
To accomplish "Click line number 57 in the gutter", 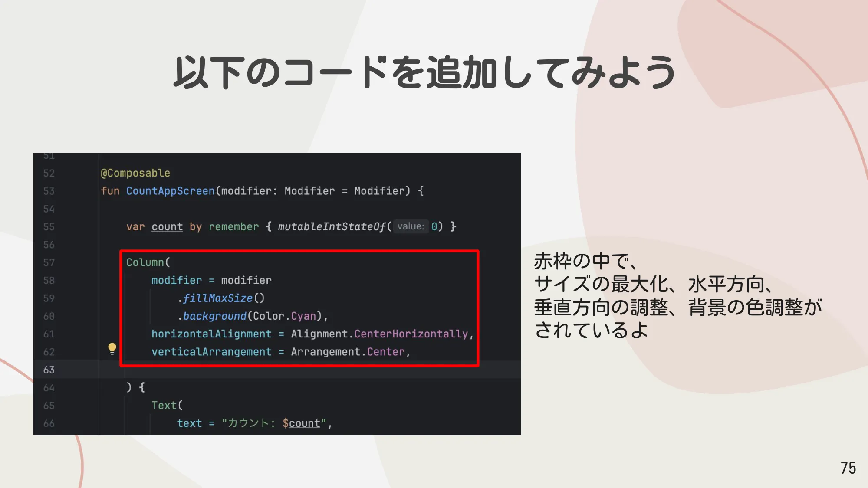I will [49, 262].
